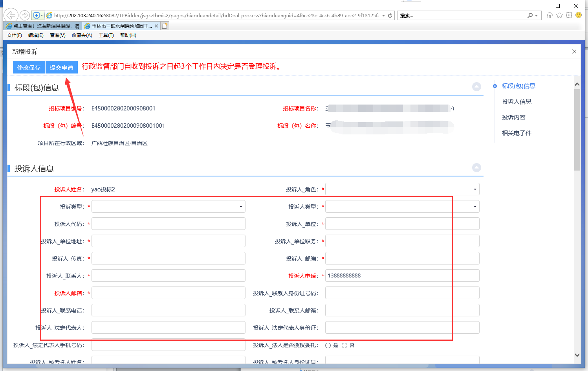Select 否 for 法人是否授权委托
The height and width of the screenshot is (371, 588).
point(344,345)
